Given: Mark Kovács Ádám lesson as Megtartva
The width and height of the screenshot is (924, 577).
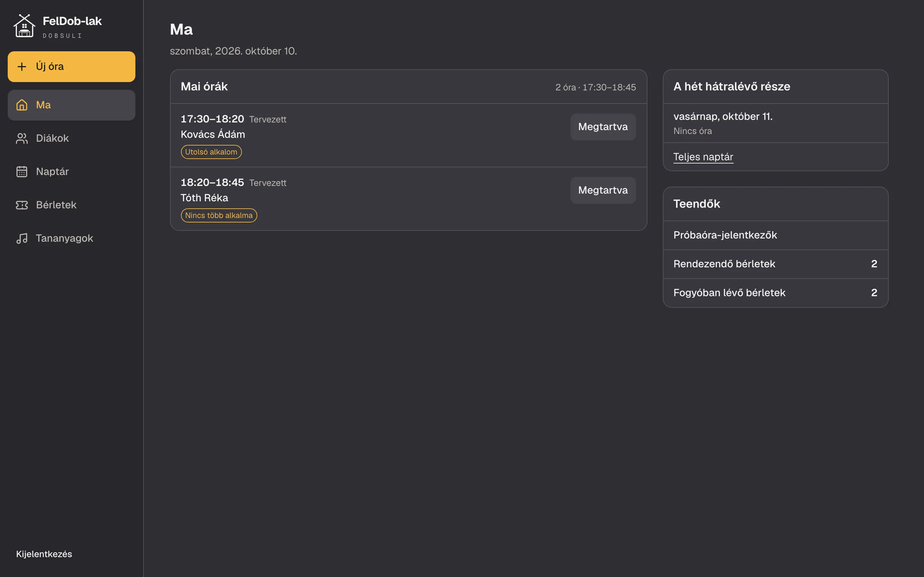Looking at the screenshot, I should click(x=603, y=127).
